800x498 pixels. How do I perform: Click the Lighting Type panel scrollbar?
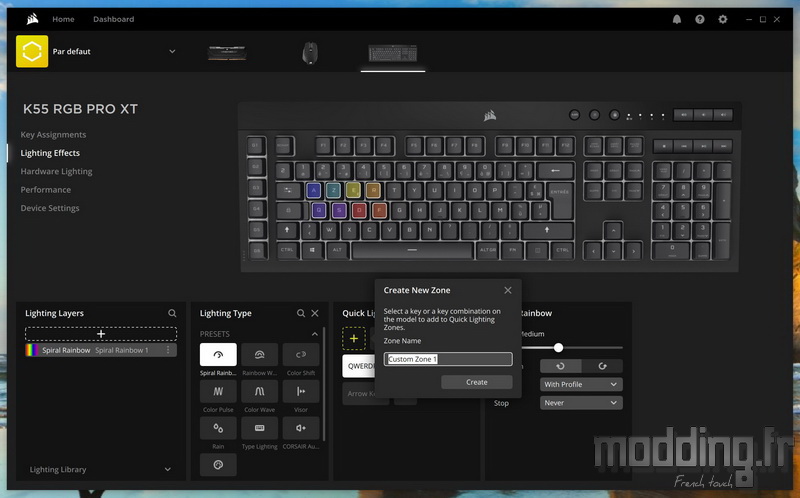(x=324, y=384)
